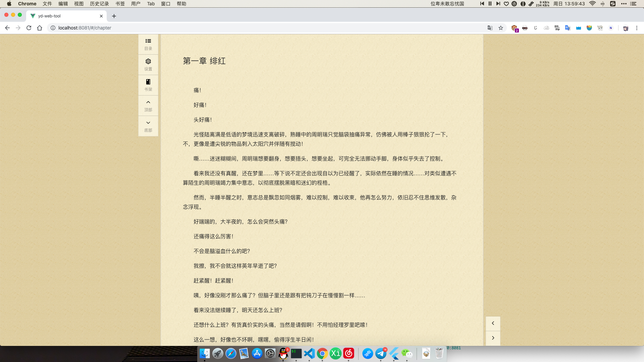Go to the 书架 bookshelf

coord(148,85)
